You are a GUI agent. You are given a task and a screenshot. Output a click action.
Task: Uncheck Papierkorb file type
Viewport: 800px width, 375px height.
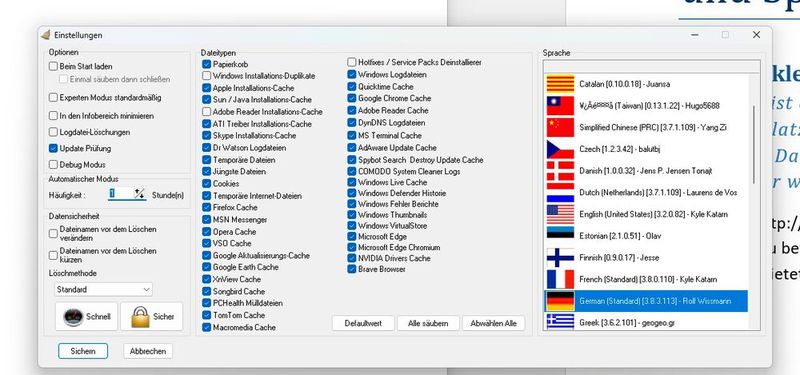pos(206,64)
